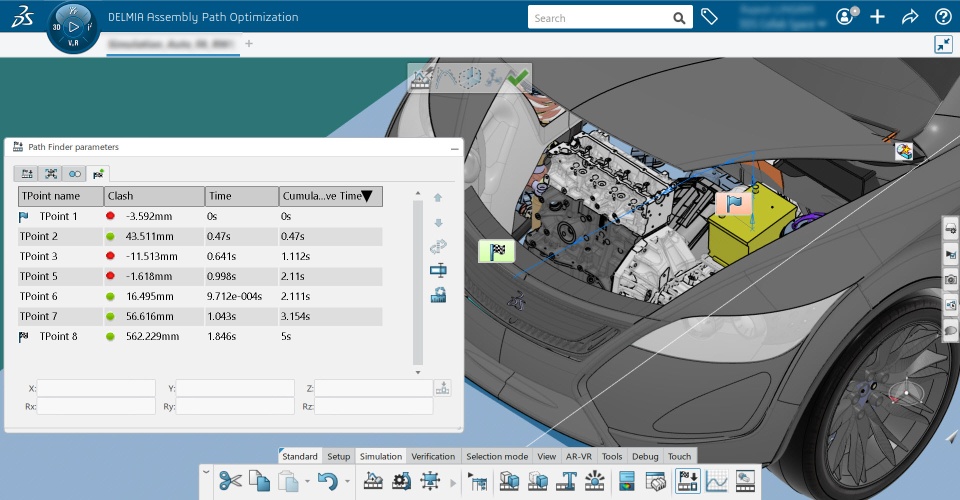Click the Copy icon in bottom toolbar
960x500 pixels.
click(x=259, y=481)
